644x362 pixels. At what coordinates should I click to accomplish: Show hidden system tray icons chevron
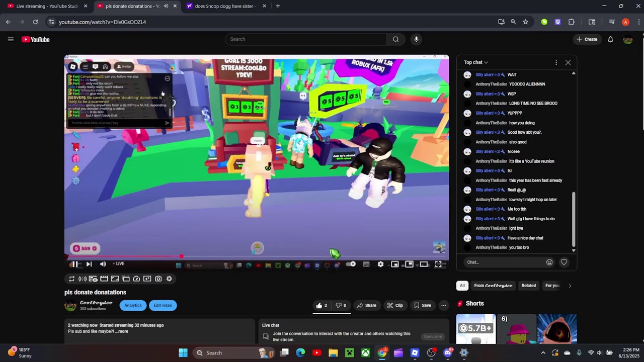point(543,352)
